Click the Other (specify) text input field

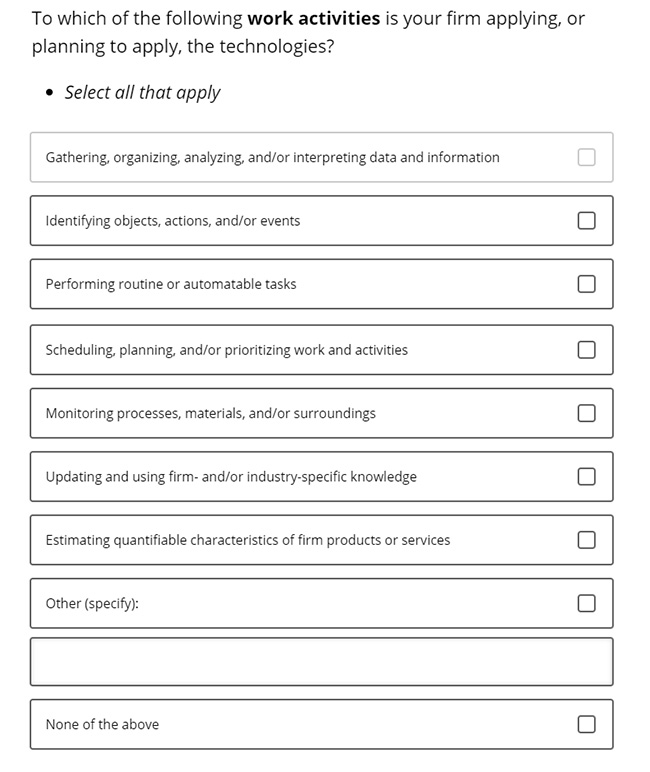pyautogui.click(x=322, y=662)
